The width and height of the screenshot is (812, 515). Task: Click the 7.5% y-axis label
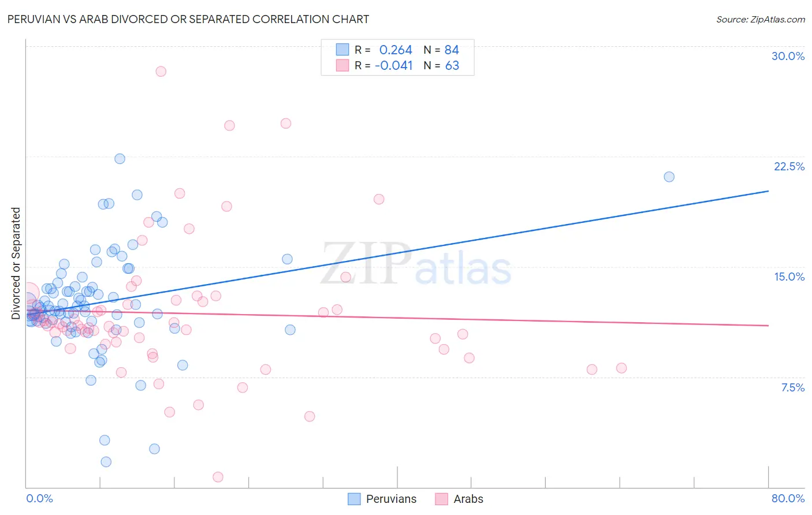(x=792, y=387)
